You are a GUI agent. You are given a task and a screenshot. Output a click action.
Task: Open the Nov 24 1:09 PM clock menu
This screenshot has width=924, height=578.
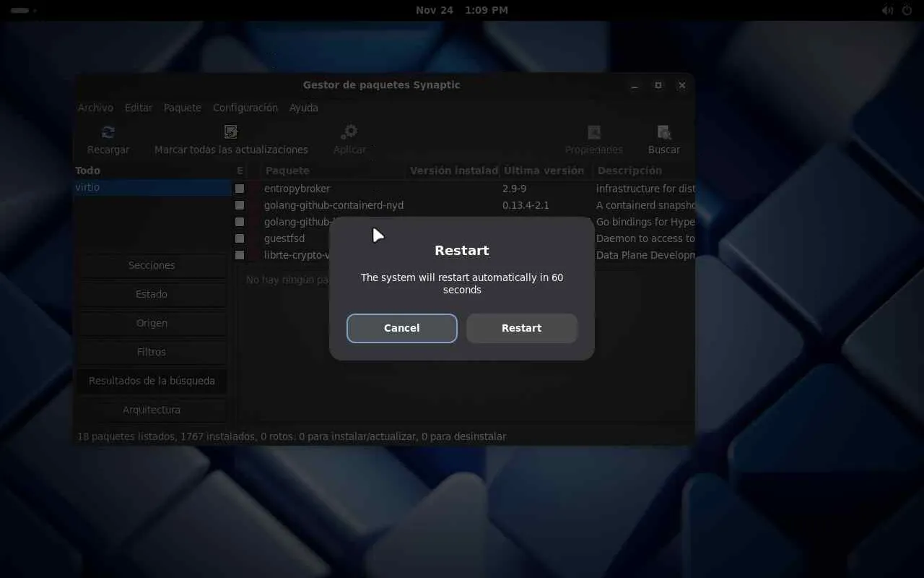[462, 10]
